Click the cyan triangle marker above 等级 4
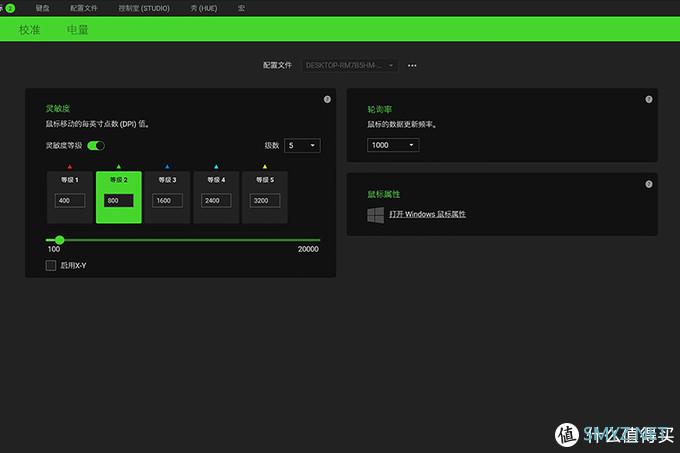 pos(216,166)
